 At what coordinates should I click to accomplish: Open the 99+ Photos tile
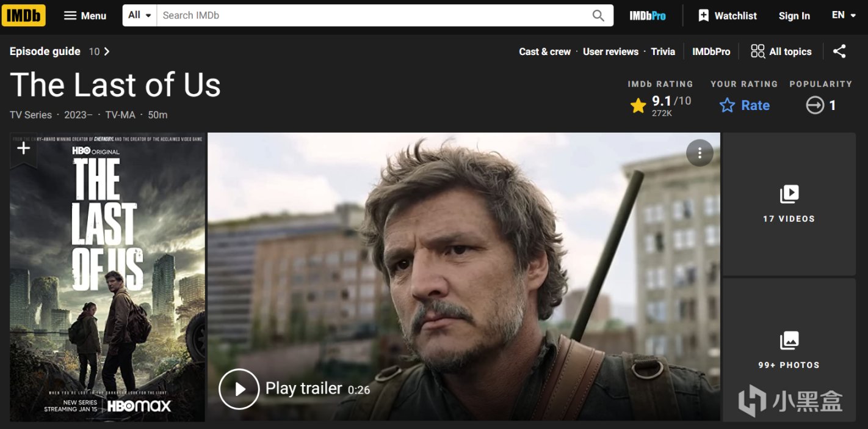tap(789, 350)
